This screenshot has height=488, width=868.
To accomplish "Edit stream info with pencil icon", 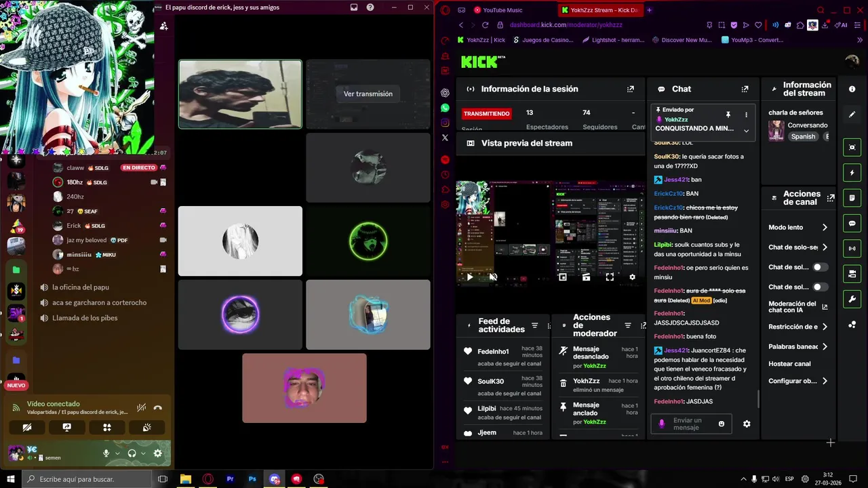I will (852, 115).
